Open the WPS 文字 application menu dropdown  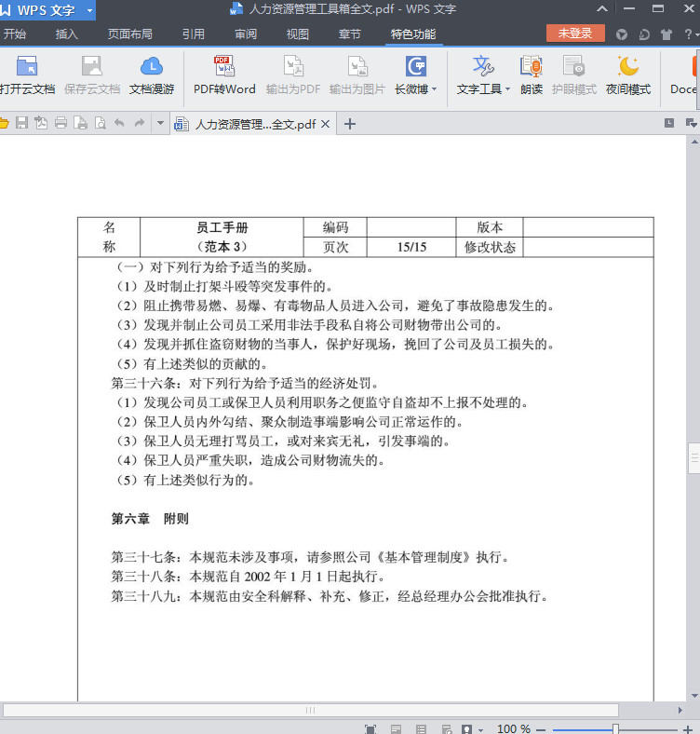tap(90, 10)
